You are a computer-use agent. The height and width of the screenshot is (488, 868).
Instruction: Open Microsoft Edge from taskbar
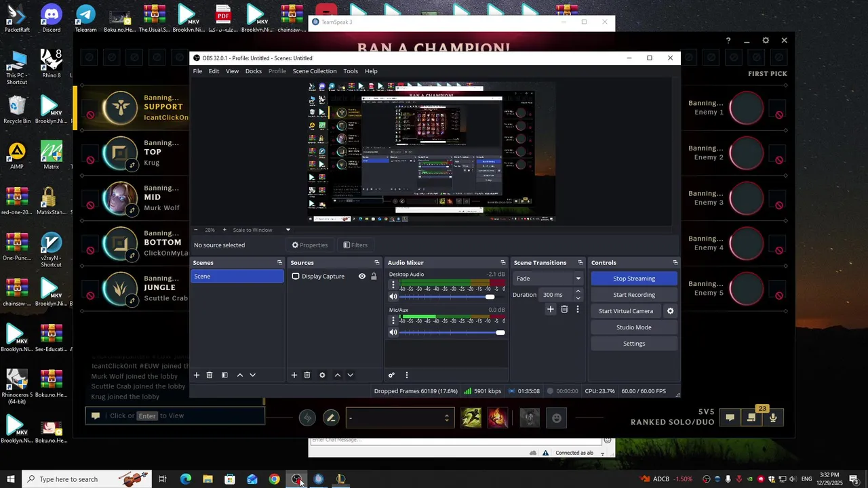(185, 479)
